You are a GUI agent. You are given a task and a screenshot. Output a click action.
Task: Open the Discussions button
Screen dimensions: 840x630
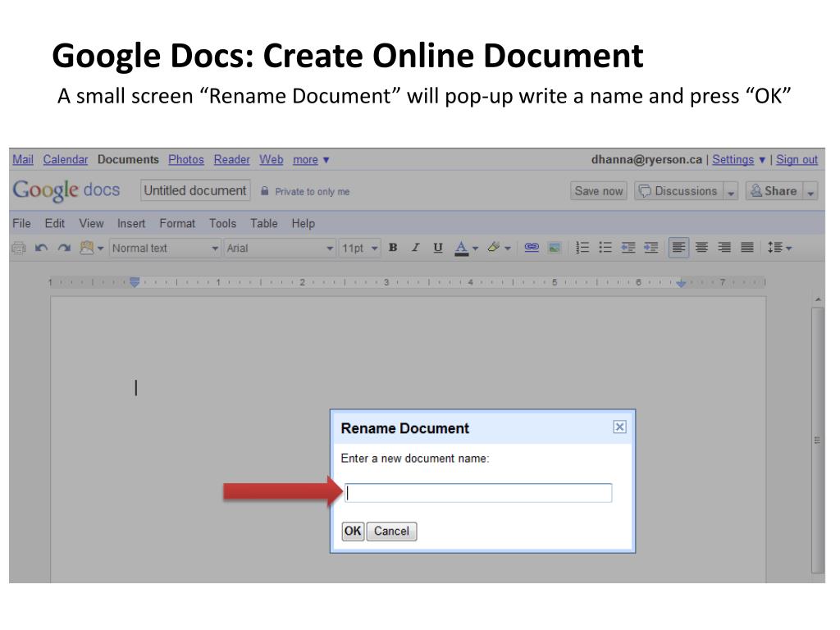(x=678, y=191)
